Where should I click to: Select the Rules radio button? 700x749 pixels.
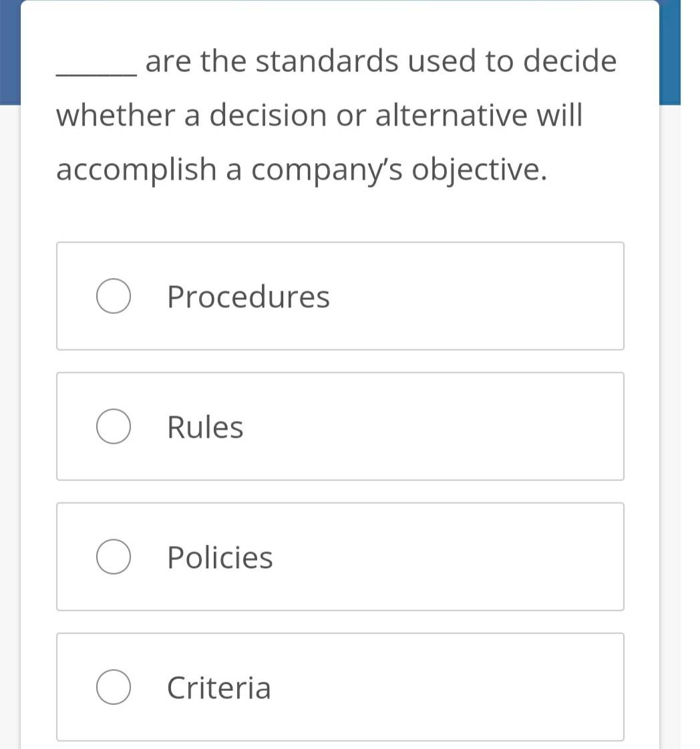click(x=114, y=425)
